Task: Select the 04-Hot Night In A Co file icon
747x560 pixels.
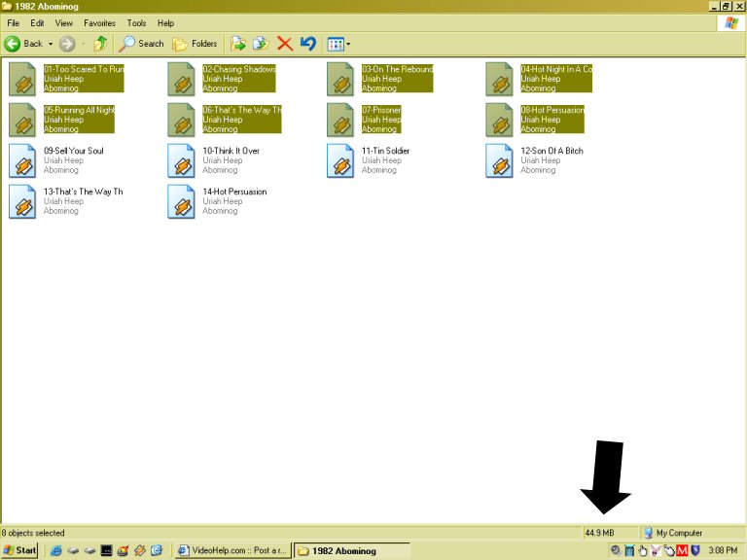Action: [x=499, y=80]
